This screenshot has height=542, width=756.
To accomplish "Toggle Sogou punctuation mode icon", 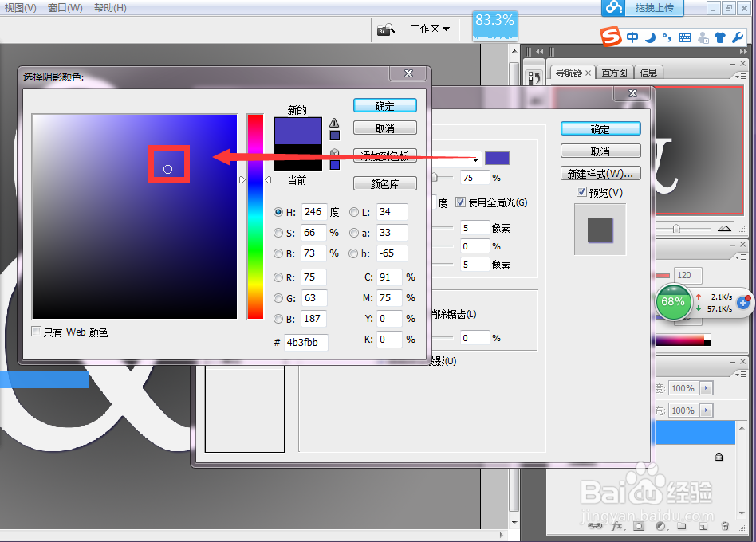I will (667, 37).
